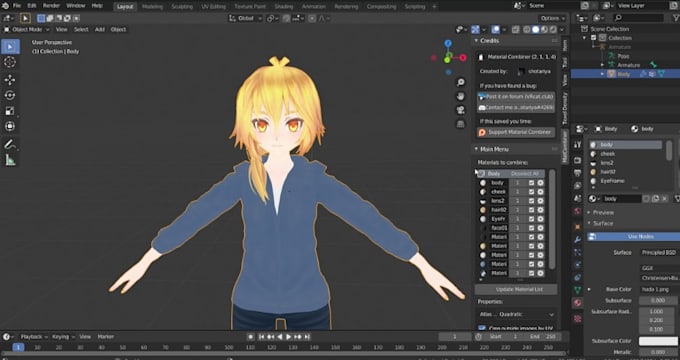
Task: Select the Scale tool
Action: (10, 111)
